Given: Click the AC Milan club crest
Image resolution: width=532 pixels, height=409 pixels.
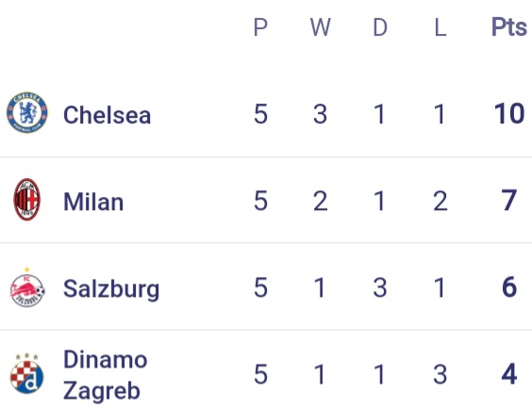Looking at the screenshot, I should pyautogui.click(x=26, y=200).
